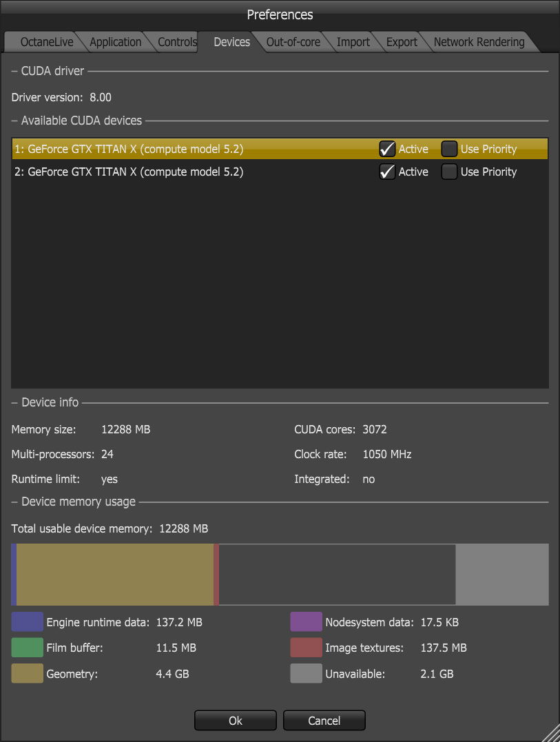This screenshot has height=742, width=560.
Task: Select the second GeForce GTX TITAN X device
Action: 129,172
